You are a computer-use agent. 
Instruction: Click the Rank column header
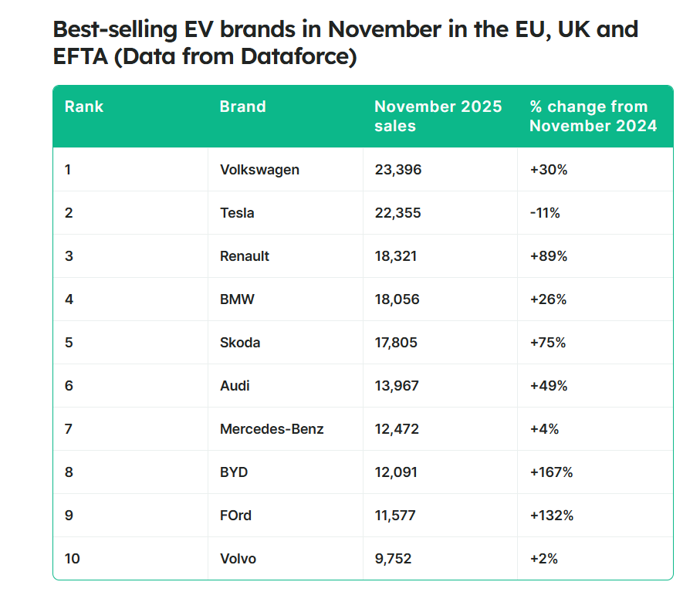point(84,107)
